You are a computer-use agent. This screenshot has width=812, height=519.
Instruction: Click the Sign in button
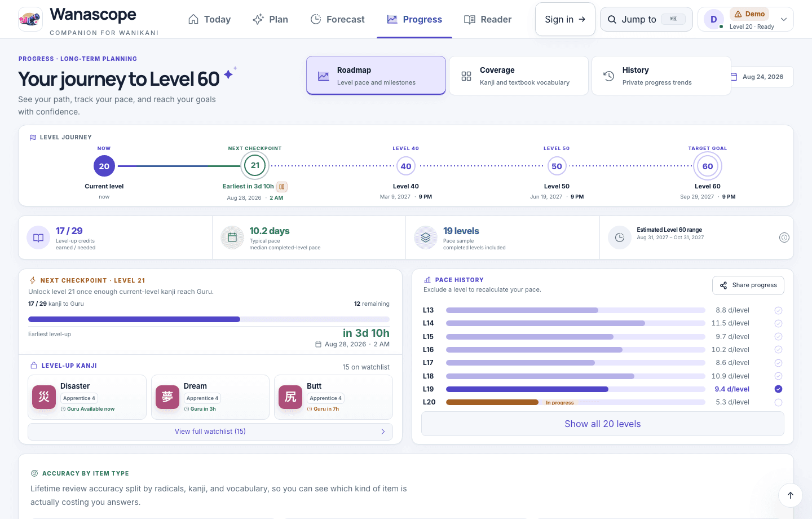click(565, 19)
